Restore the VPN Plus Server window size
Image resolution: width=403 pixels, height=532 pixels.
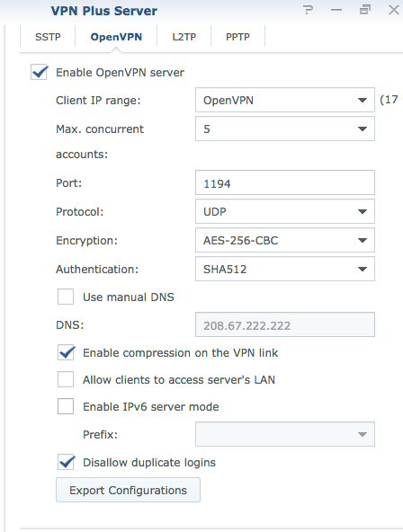pyautogui.click(x=364, y=10)
